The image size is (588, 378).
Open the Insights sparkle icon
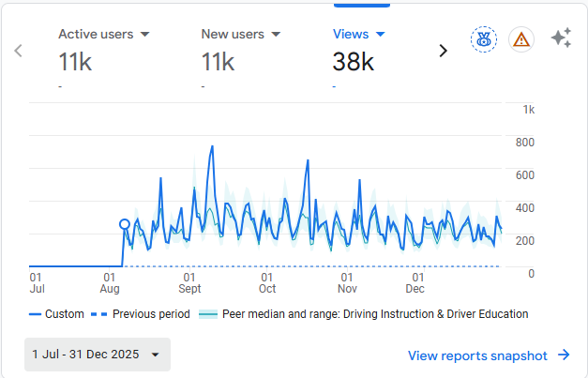tap(561, 38)
